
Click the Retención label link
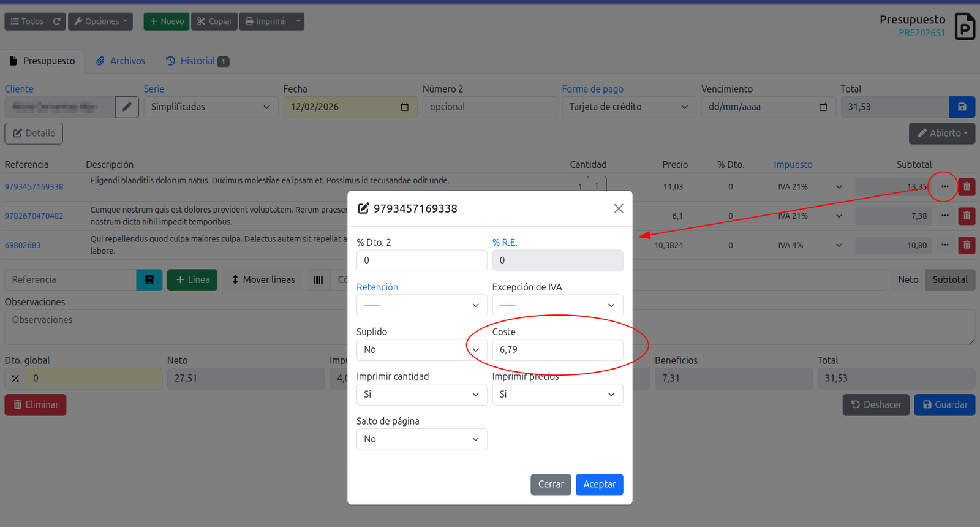(x=377, y=287)
